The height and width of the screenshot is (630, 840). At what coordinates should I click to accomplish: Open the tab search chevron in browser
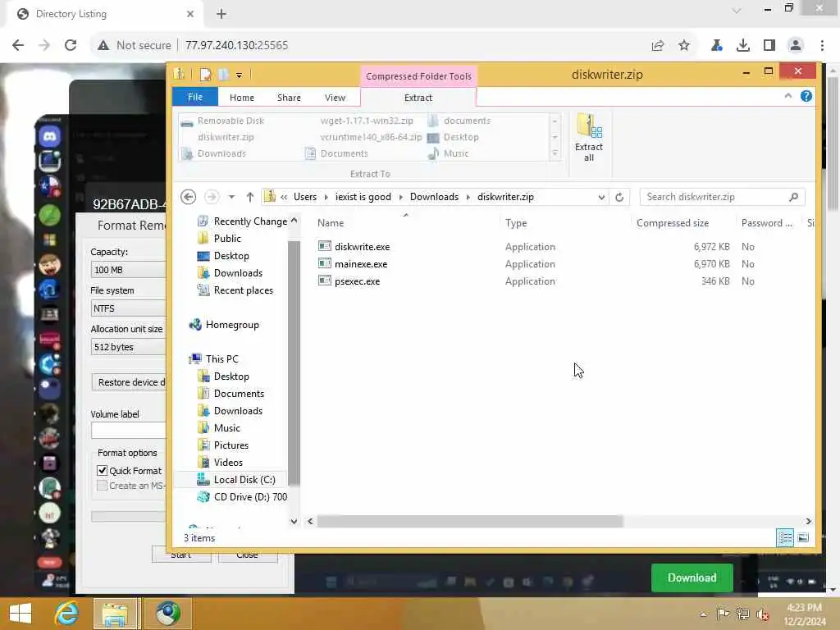click(x=737, y=10)
